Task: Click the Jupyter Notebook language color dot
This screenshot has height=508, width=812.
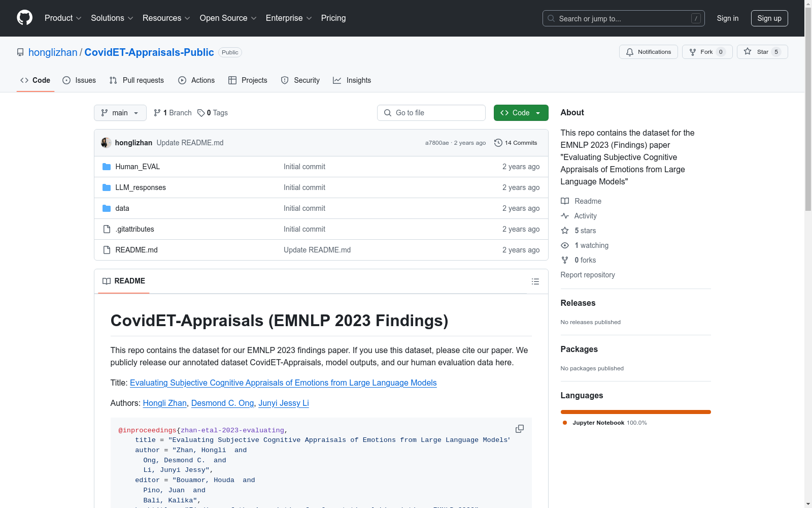Action: [x=565, y=423]
